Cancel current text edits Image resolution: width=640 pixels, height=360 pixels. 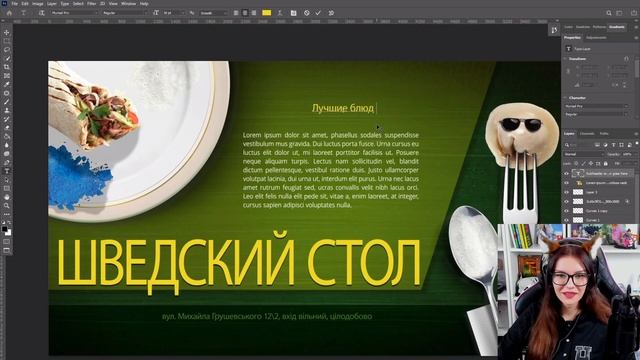(x=307, y=13)
